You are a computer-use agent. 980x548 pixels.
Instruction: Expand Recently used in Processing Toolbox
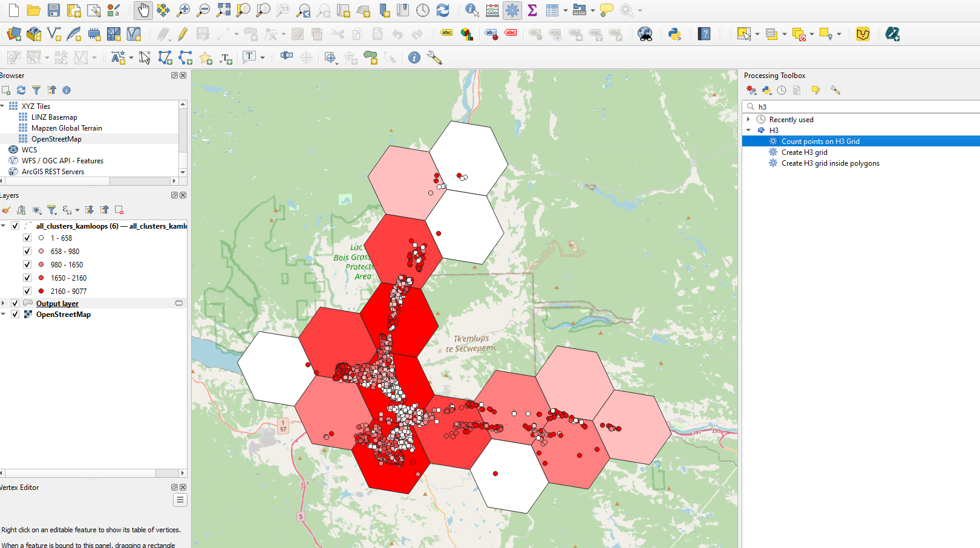pyautogui.click(x=748, y=119)
